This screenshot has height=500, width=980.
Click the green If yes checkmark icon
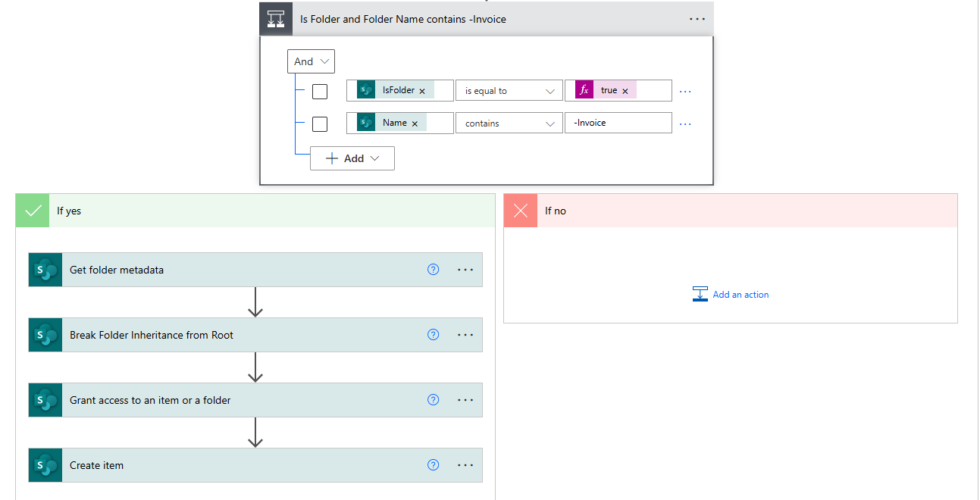pyautogui.click(x=33, y=211)
